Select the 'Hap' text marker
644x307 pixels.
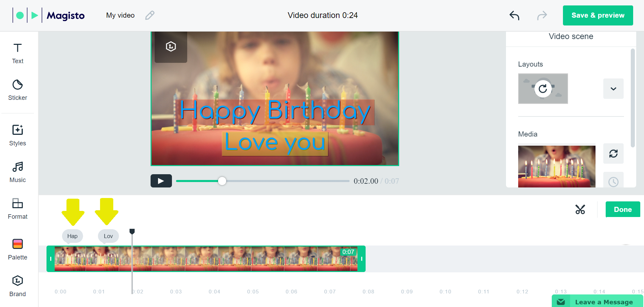72,236
